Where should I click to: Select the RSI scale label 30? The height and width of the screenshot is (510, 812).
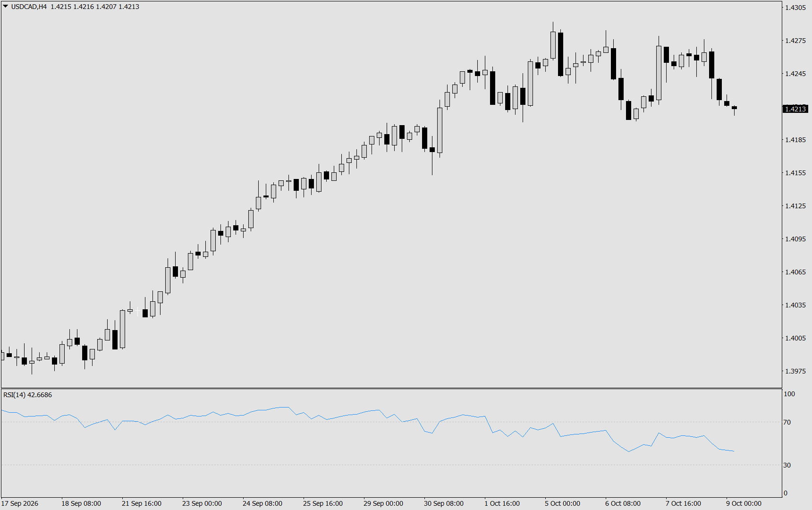787,465
